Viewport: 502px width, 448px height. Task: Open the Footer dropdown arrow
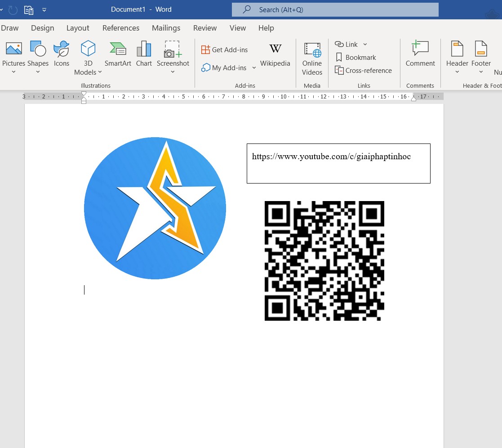tap(481, 72)
